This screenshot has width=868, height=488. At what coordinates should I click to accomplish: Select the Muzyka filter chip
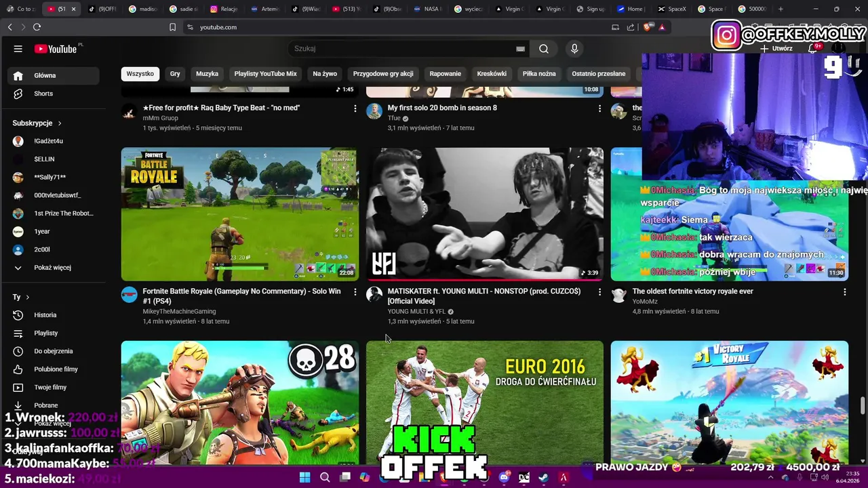(207, 74)
